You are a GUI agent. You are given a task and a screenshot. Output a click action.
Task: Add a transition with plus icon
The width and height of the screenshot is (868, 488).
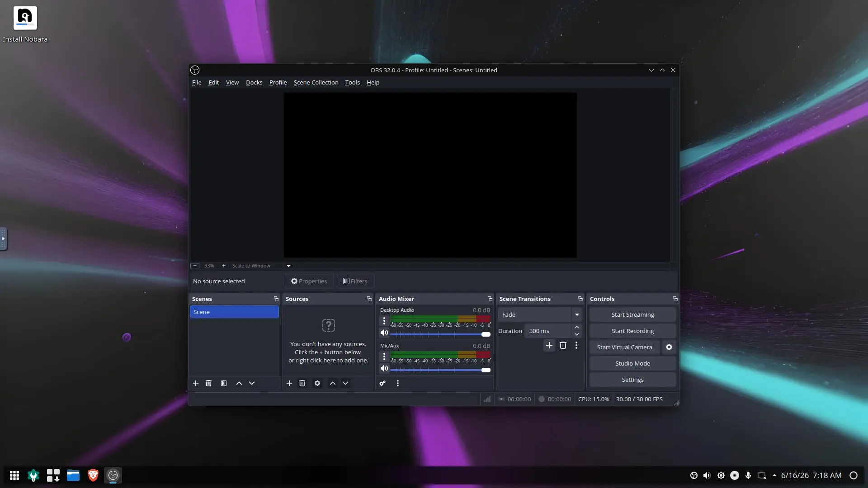[x=549, y=345]
